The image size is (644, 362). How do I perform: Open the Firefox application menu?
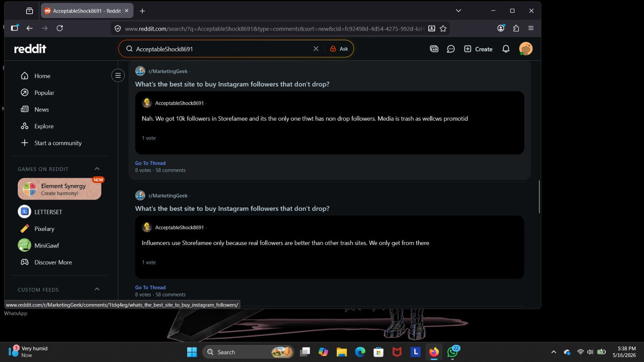531,28
